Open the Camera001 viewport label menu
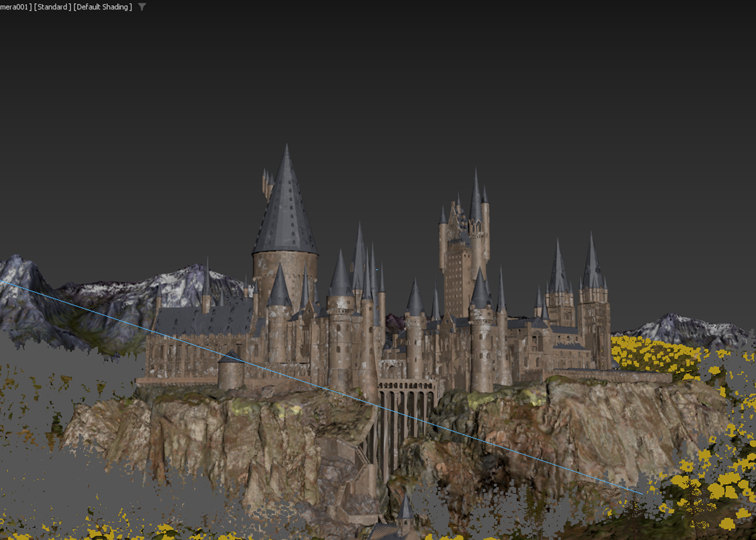The image size is (756, 540). click(x=15, y=7)
